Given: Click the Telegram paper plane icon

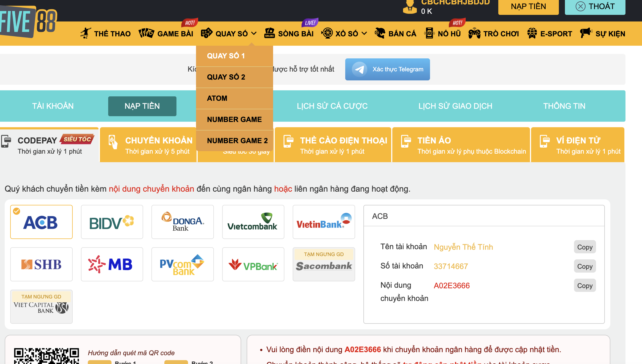Looking at the screenshot, I should click(x=359, y=69).
